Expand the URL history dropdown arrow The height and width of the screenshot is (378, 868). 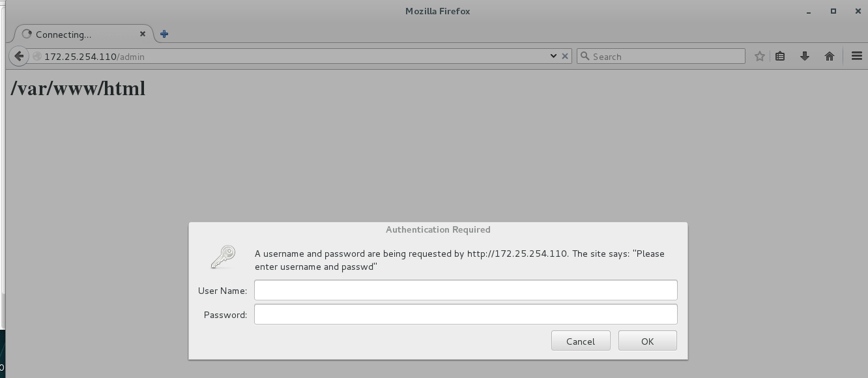[x=553, y=56]
